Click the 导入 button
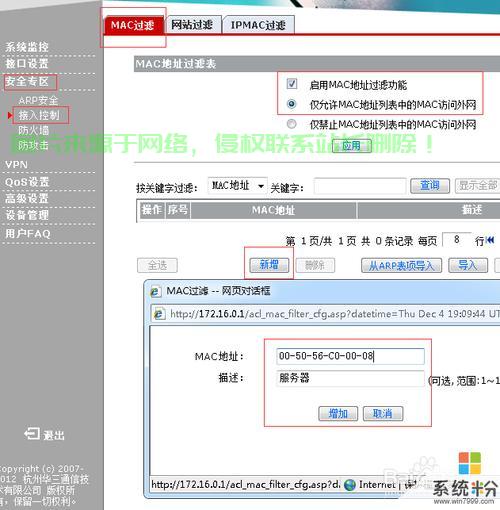This screenshot has width=500, height=510. tap(468, 266)
